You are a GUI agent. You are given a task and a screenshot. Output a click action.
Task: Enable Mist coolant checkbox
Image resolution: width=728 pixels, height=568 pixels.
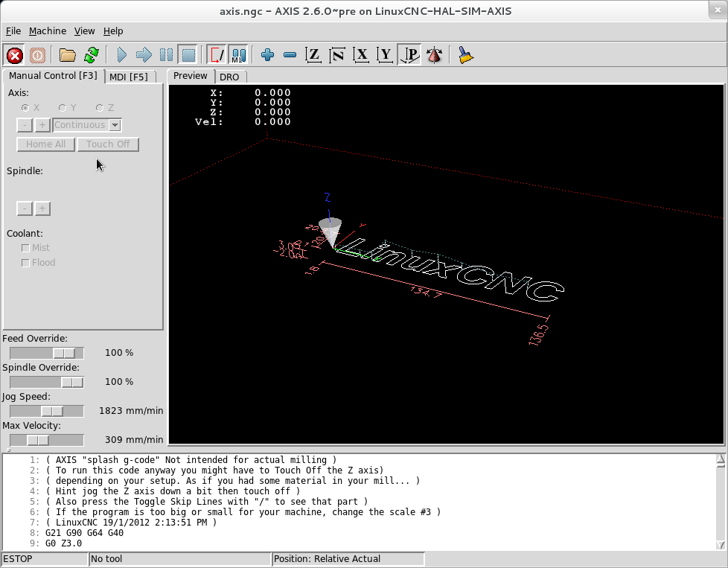tap(25, 248)
